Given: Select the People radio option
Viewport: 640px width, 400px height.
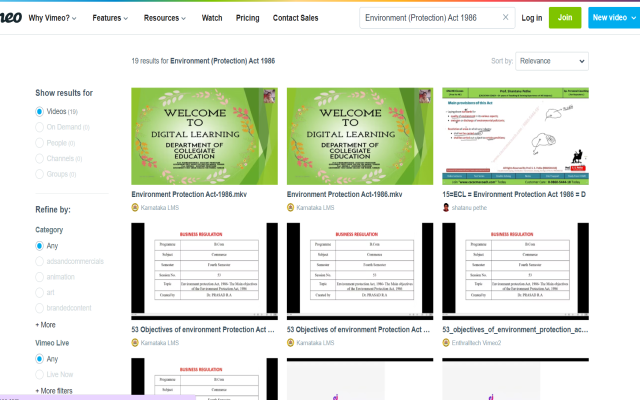Looking at the screenshot, I should click(40, 143).
